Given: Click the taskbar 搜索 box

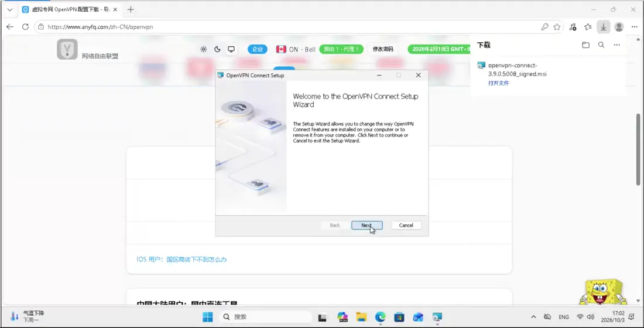Looking at the screenshot, I should click(267, 317).
